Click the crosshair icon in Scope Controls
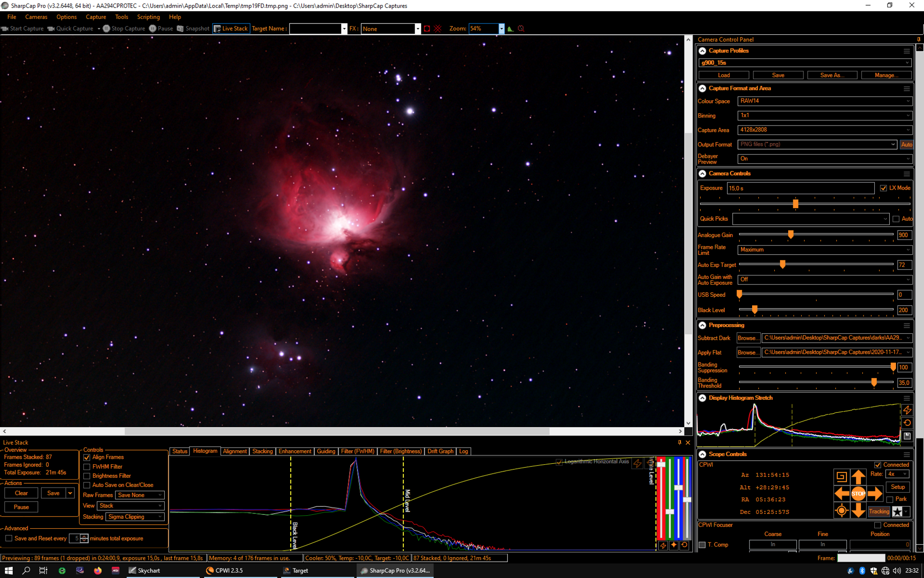Image resolution: width=924 pixels, height=578 pixels. pos(841,511)
